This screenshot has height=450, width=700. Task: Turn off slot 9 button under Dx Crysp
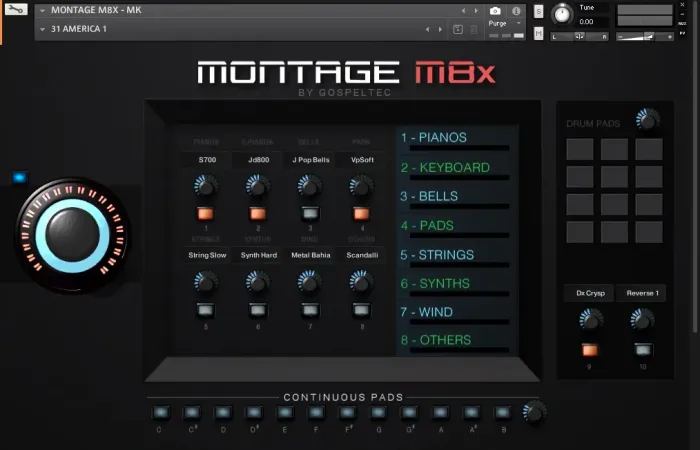tap(590, 350)
